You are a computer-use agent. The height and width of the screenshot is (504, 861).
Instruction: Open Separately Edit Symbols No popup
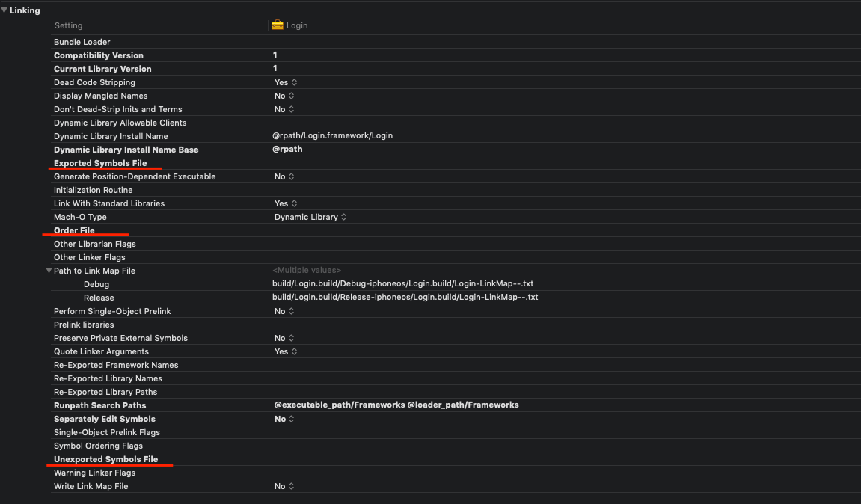click(x=284, y=419)
